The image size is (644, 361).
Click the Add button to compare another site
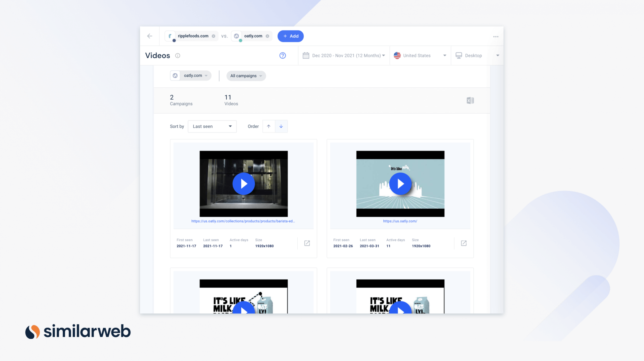point(290,36)
